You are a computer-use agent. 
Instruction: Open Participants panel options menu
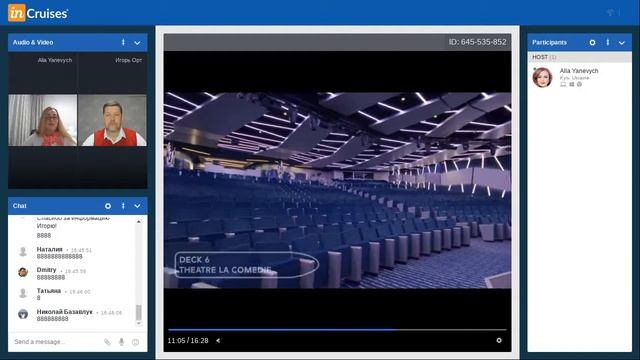click(x=608, y=42)
